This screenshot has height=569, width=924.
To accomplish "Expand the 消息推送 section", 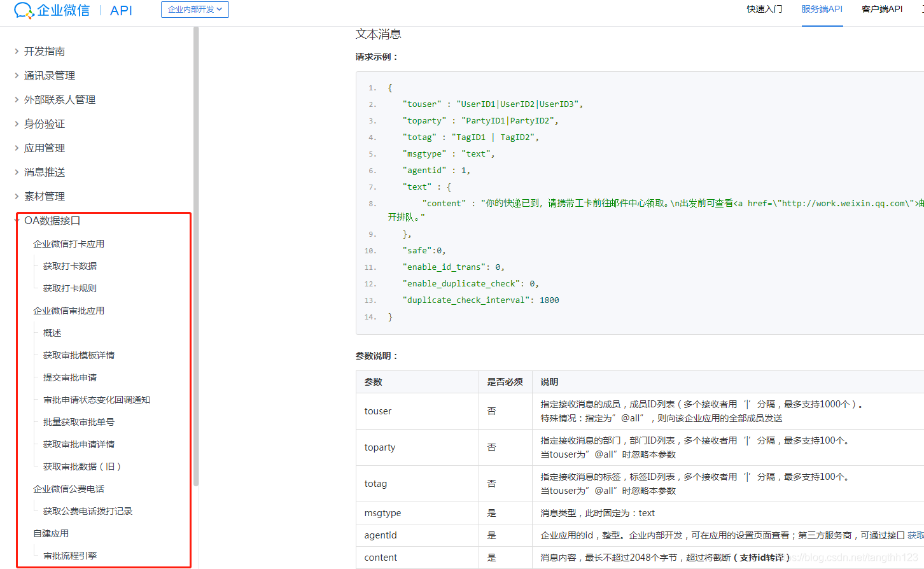I will (44, 172).
